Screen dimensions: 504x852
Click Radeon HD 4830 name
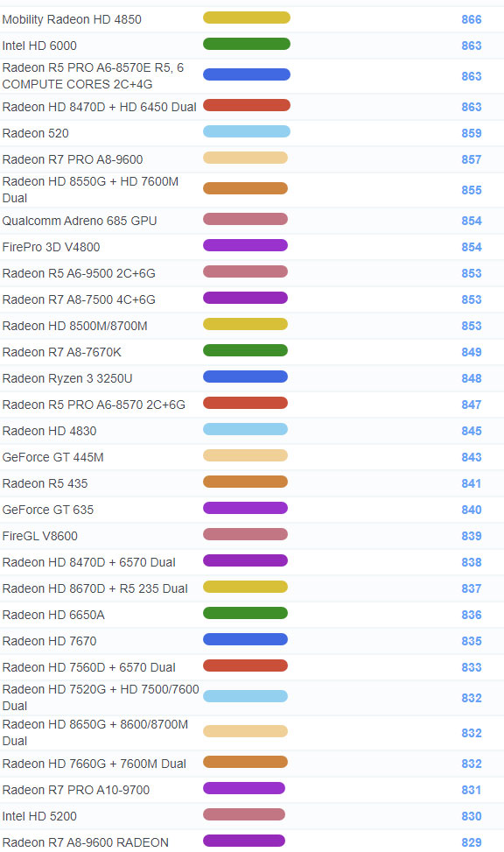point(49,431)
